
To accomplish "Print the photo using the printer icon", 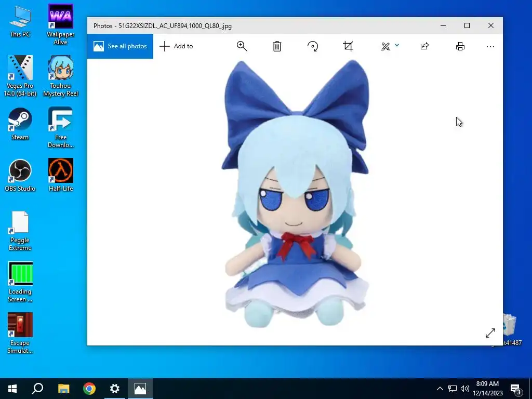I will point(460,46).
